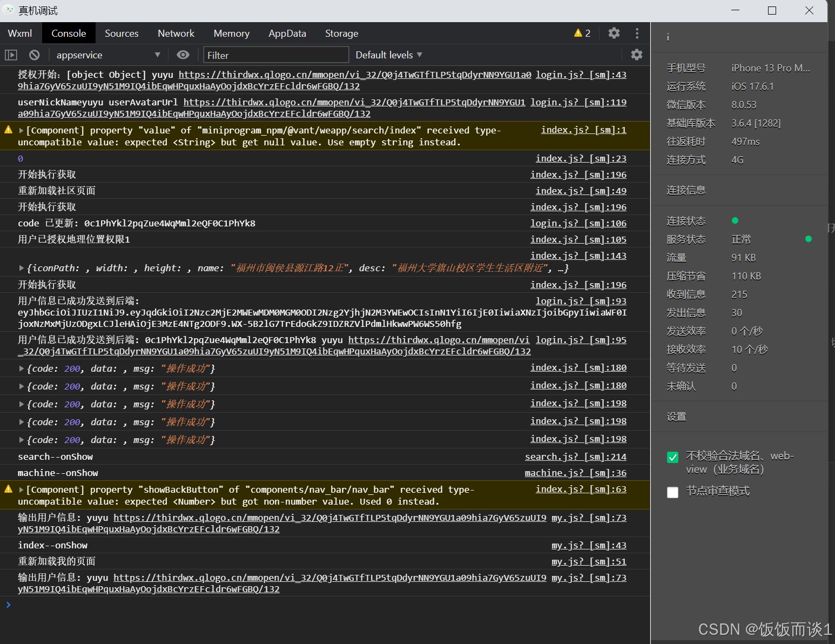Screen dimensions: 835x644
Task: Click the 连接信息 section header
Action: click(686, 190)
